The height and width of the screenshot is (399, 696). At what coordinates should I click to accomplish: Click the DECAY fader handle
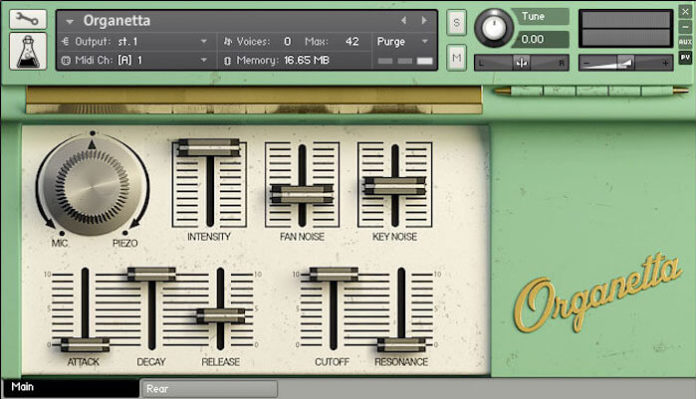point(151,274)
